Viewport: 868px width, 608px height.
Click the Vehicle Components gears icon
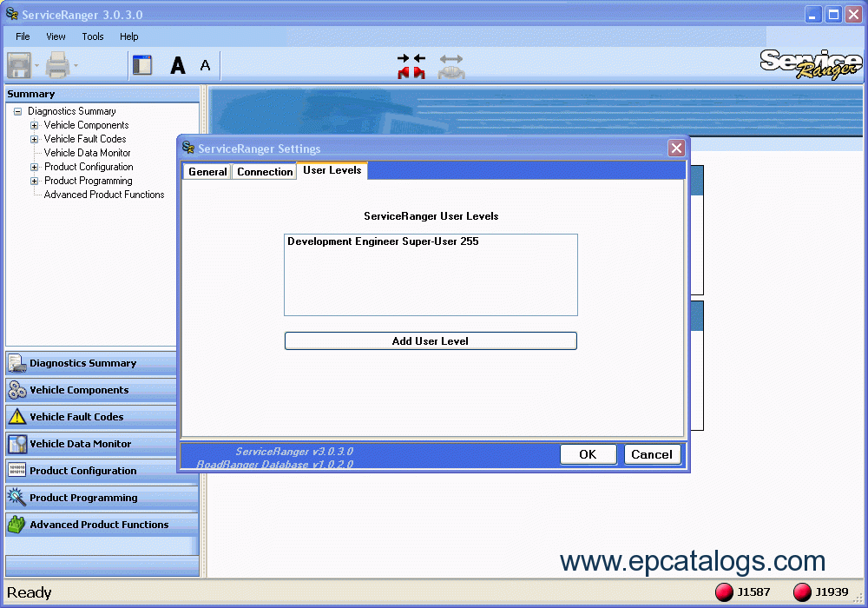coord(17,390)
